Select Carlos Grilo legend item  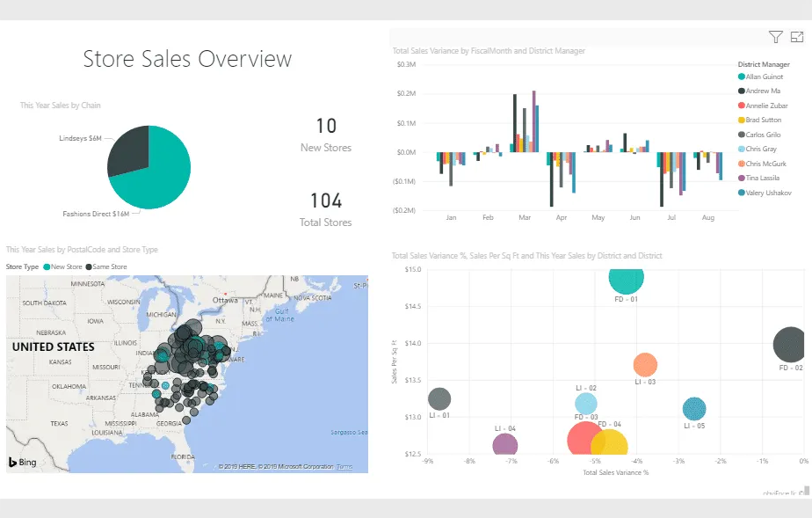763,135
